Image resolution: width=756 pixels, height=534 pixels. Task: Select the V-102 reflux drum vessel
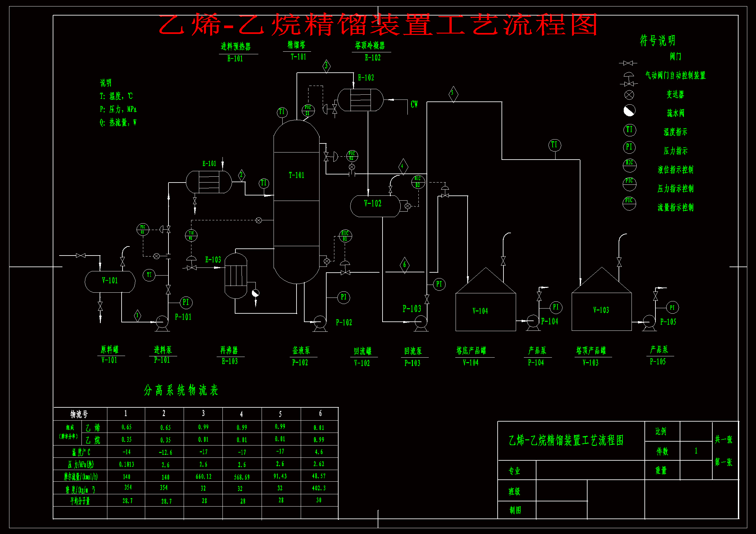375,206
